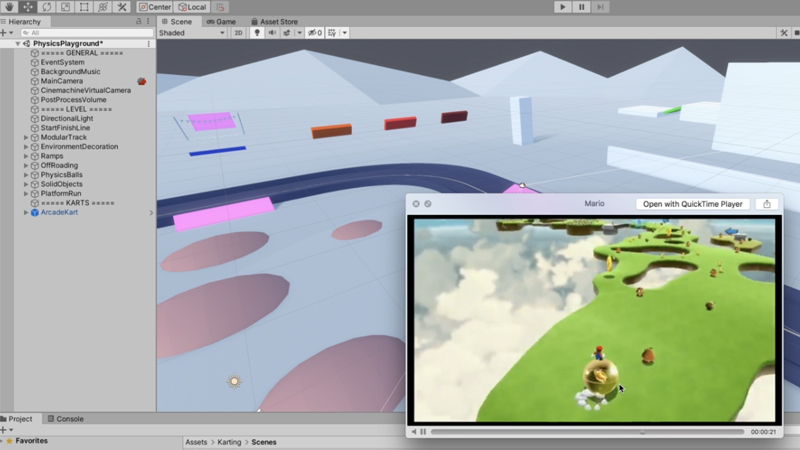The width and height of the screenshot is (800, 450).
Task: Open Project create plus dropdown
Action: pos(7,430)
